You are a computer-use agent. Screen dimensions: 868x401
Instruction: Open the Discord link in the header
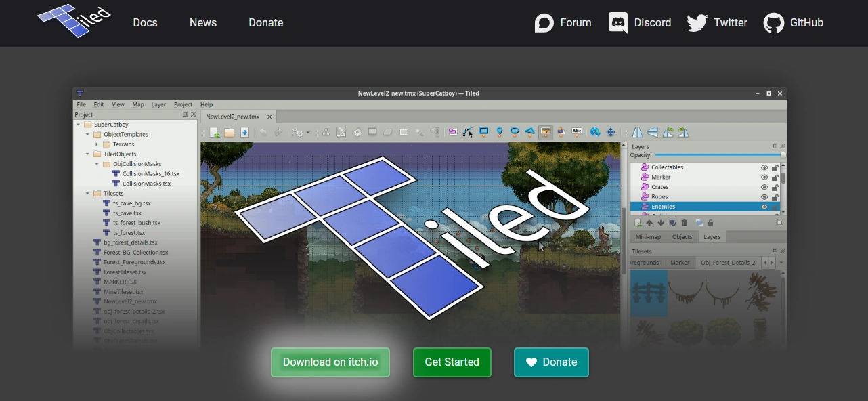639,22
